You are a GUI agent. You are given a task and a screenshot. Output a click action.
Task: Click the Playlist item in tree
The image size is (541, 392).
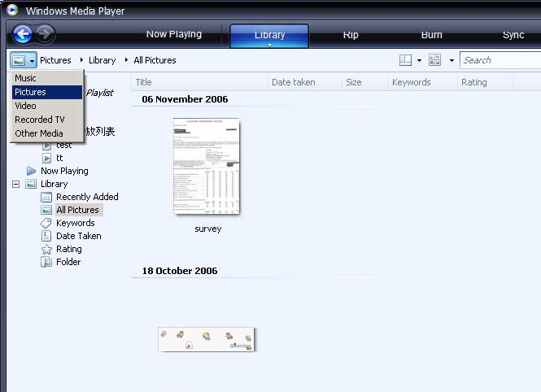(x=99, y=93)
